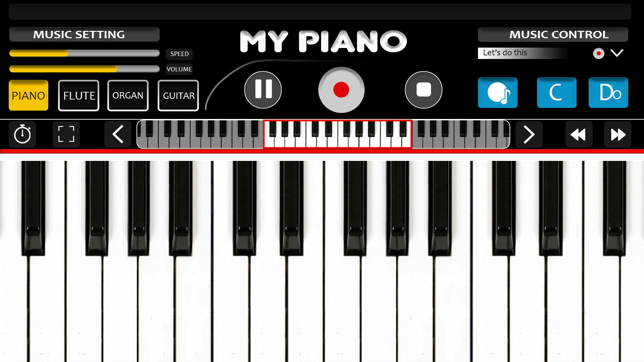Select the FLUTE instrument tab
Screen dimensions: 644x362
pyautogui.click(x=79, y=96)
